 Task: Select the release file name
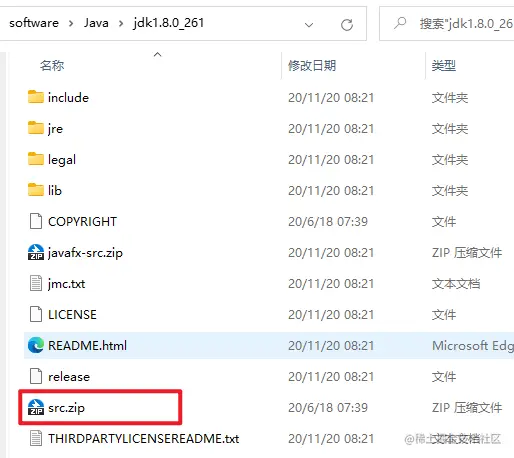[69, 377]
